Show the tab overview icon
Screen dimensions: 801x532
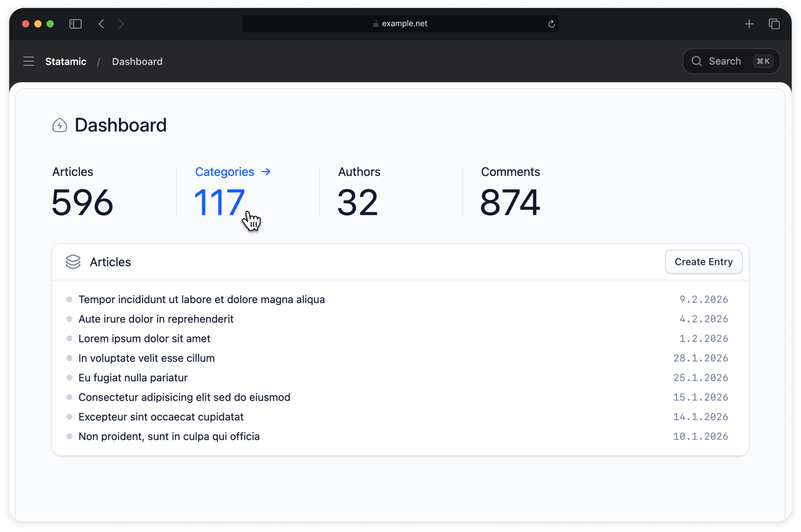(x=774, y=24)
